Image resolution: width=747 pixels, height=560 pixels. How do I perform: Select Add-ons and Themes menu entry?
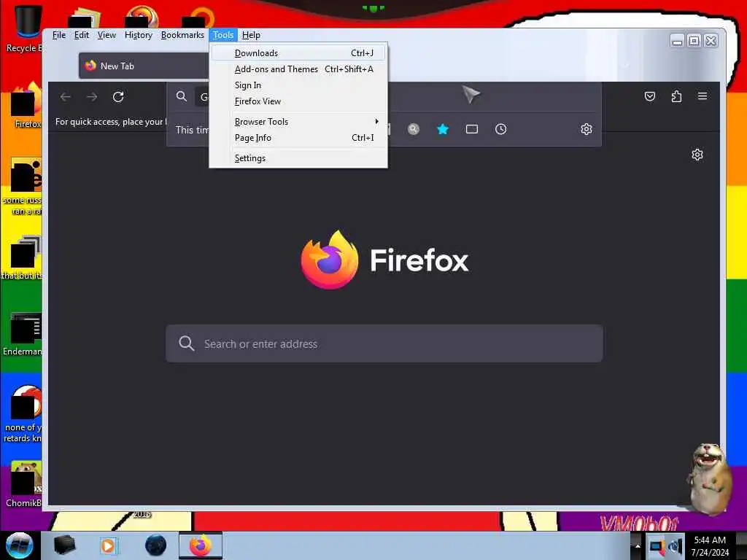click(298, 69)
